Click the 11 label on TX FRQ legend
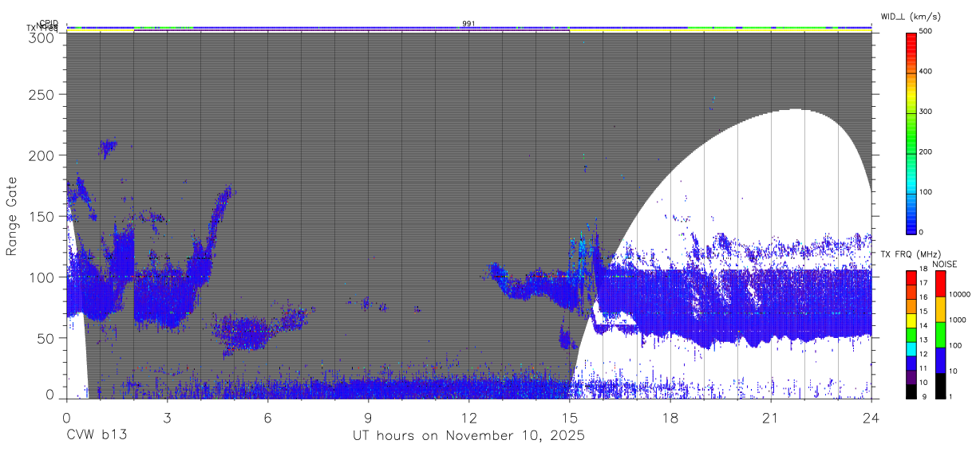Viewport: 980px width, 452px height. 923,368
